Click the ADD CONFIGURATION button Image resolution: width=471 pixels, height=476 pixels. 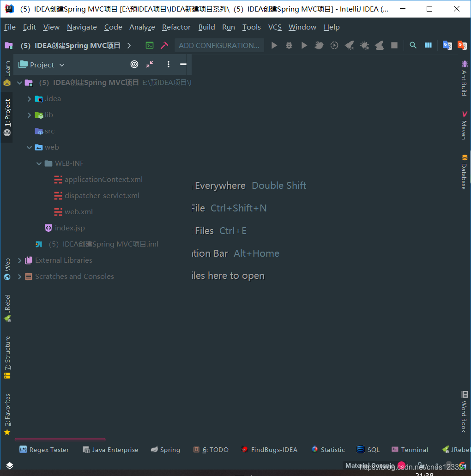pos(219,46)
